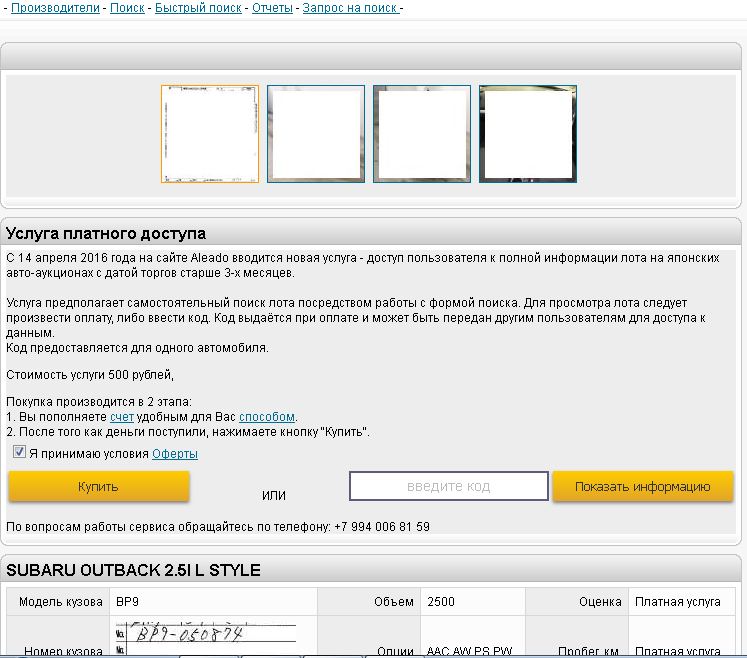Image resolution: width=747 pixels, height=658 pixels.
Task: Select the first orange-bordered auction sheet thumbnail
Action: [210, 134]
